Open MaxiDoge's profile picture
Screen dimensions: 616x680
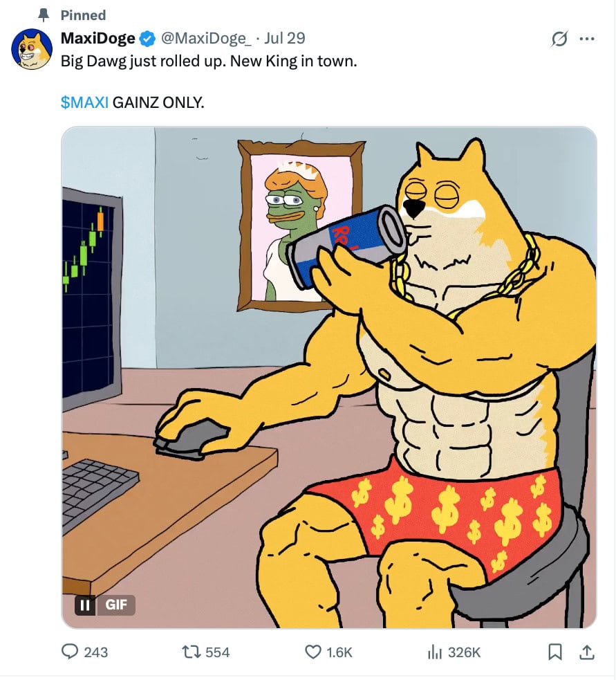(x=31, y=48)
